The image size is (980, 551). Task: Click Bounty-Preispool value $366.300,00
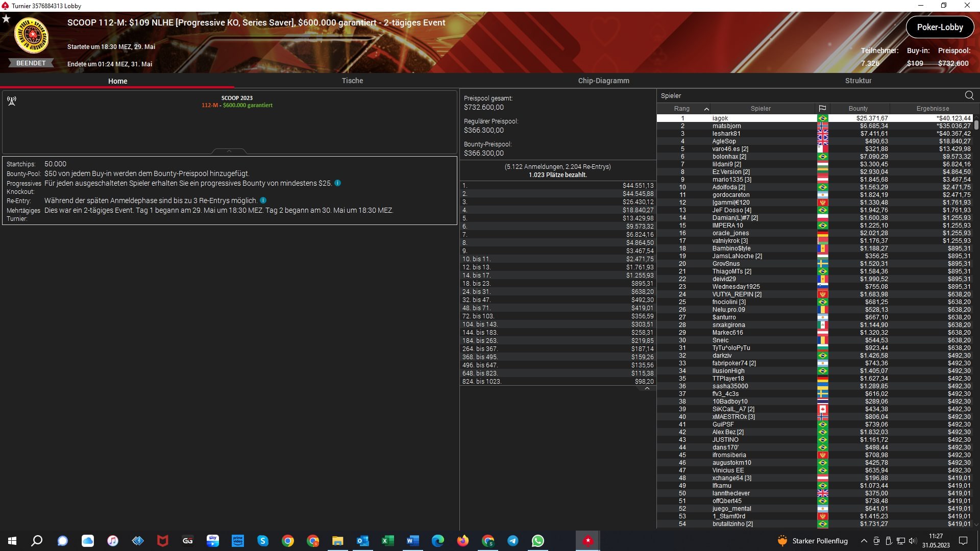pos(484,154)
